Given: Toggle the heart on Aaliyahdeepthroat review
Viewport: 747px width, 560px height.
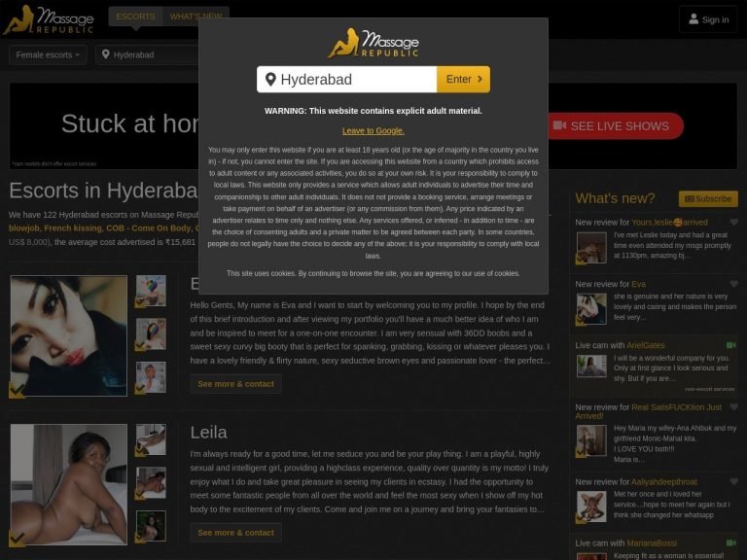Looking at the screenshot, I should [733, 481].
